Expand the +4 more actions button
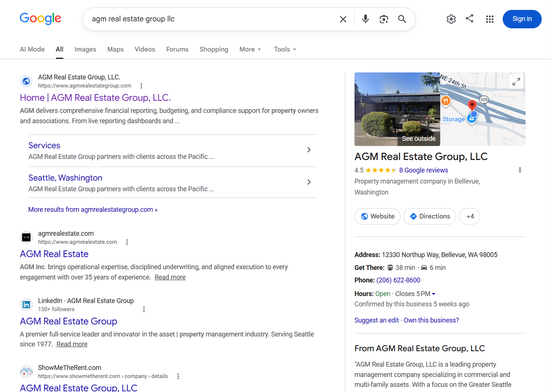The height and width of the screenshot is (392, 552). (x=469, y=216)
